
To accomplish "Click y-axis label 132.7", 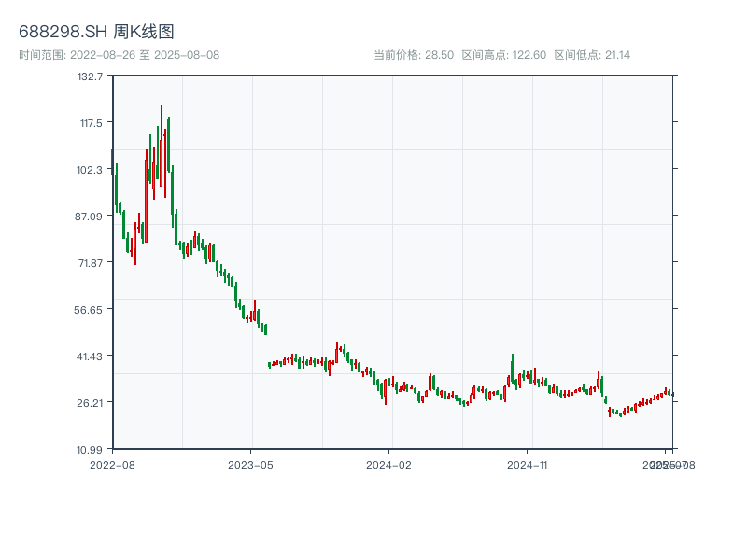I will [x=90, y=77].
